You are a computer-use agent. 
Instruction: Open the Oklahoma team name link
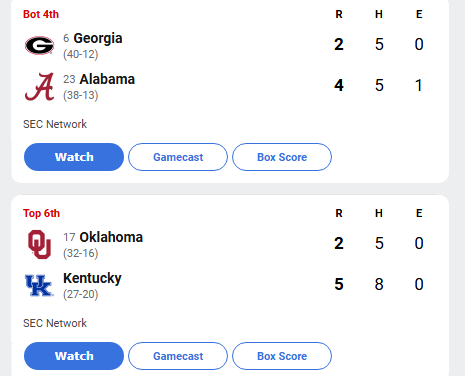tap(111, 237)
